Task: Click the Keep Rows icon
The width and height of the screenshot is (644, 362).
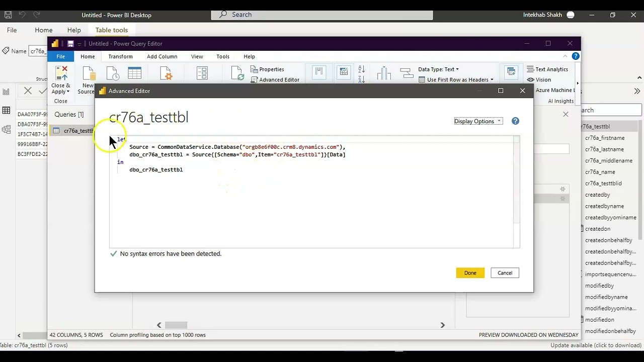Action: 344,72
